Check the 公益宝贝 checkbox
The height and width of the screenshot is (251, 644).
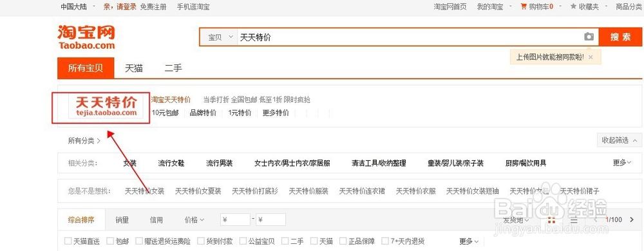[243, 241]
